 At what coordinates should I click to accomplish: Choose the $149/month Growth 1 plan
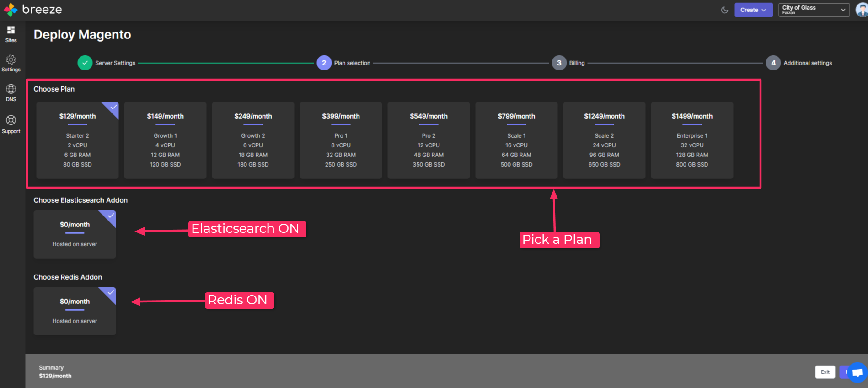pos(165,140)
